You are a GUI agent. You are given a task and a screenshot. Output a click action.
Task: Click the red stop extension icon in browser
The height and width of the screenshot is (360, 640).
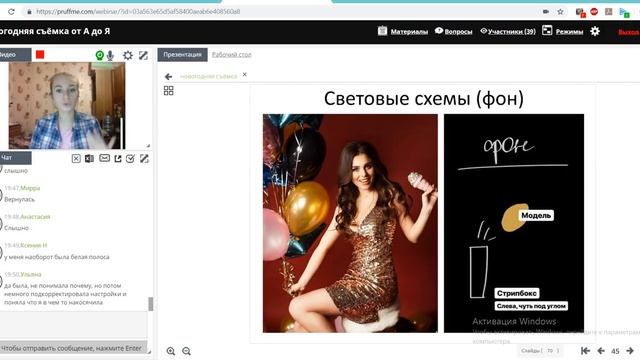(594, 11)
